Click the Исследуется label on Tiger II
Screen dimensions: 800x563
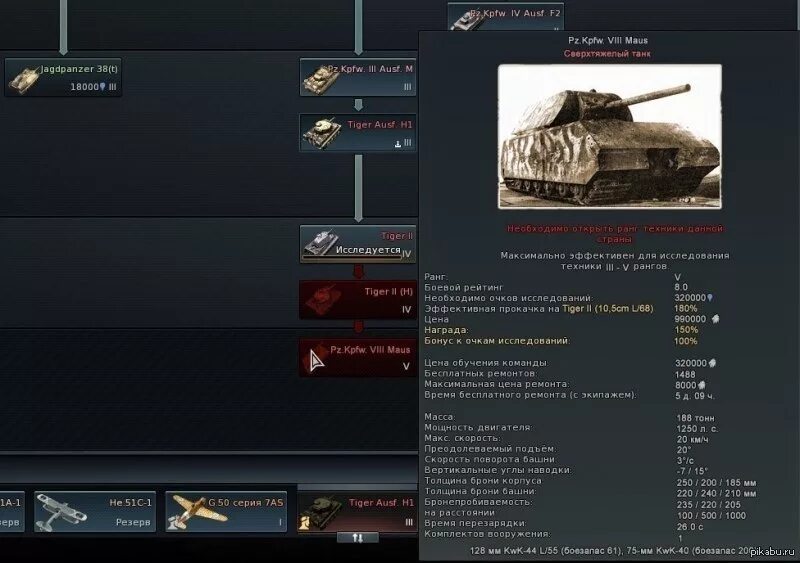[x=368, y=250]
